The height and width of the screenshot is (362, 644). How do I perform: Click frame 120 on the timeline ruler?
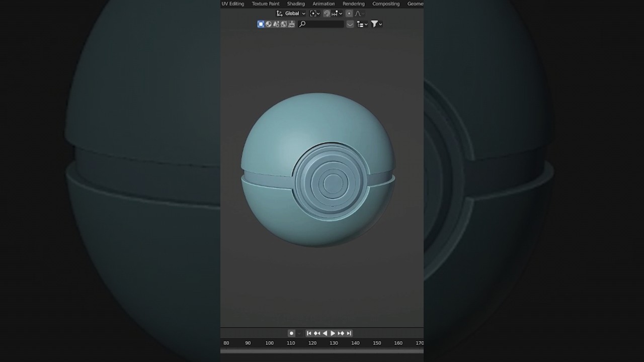coord(312,343)
